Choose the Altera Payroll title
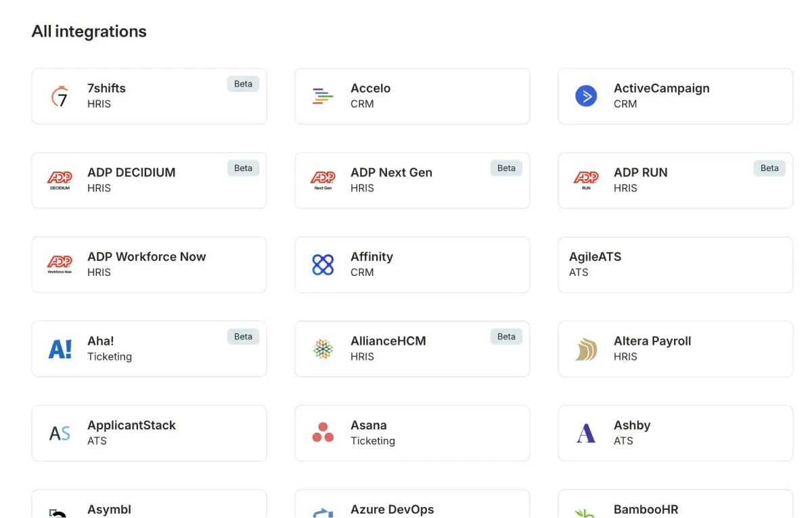The image size is (812, 518). (x=652, y=341)
